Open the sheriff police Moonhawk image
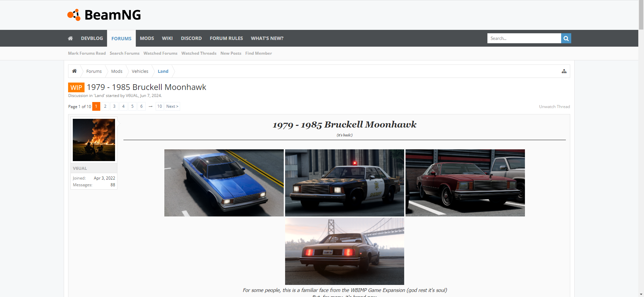The height and width of the screenshot is (297, 644). (344, 183)
